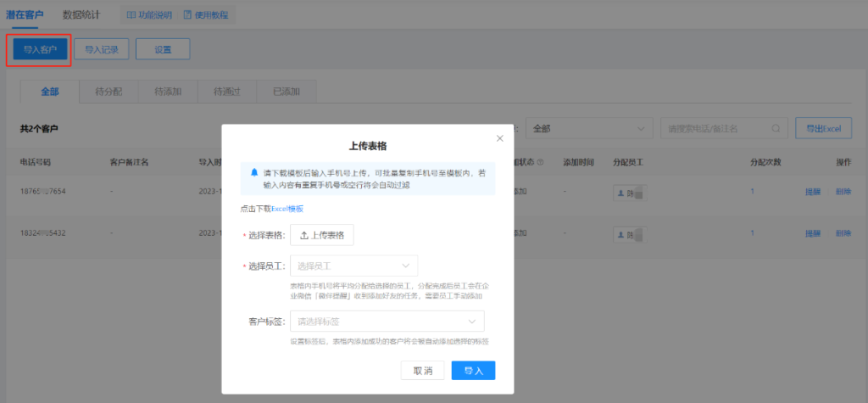Click employee avatar icon in 18324 row
This screenshot has height=403, width=868.
pyautogui.click(x=620, y=234)
